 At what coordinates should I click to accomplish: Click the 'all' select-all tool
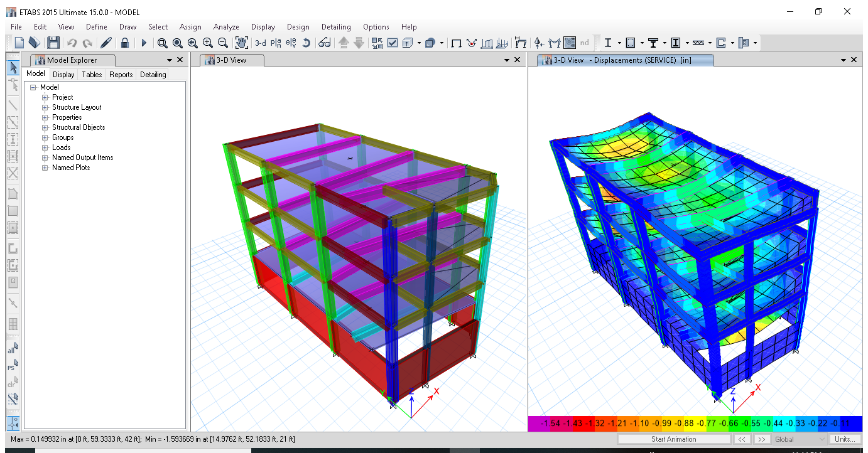(x=13, y=348)
